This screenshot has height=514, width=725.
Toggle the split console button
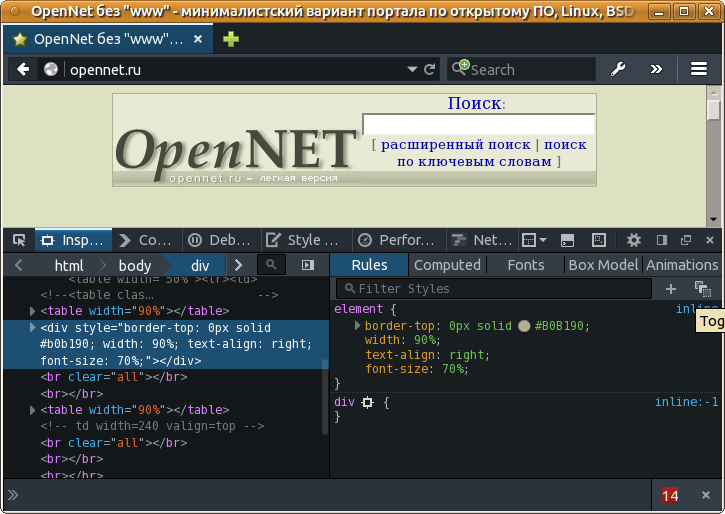(567, 240)
